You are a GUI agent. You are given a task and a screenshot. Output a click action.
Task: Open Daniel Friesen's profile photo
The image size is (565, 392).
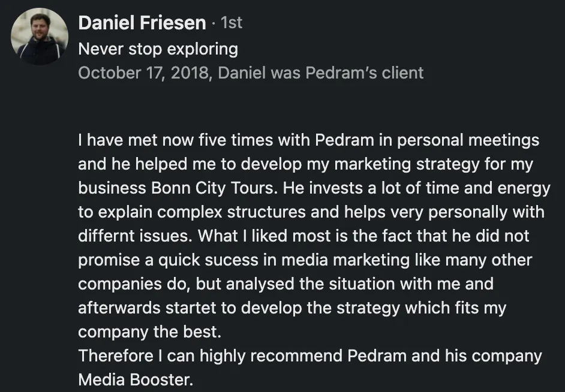tap(40, 37)
